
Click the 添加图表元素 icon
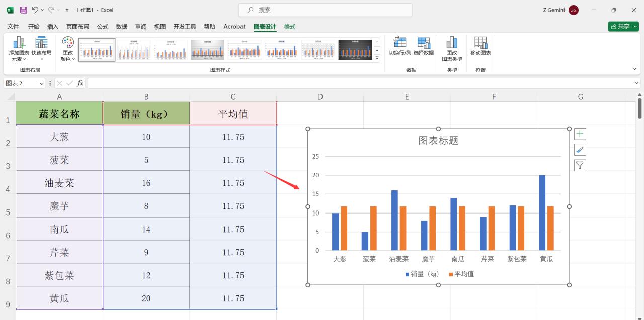[19, 43]
